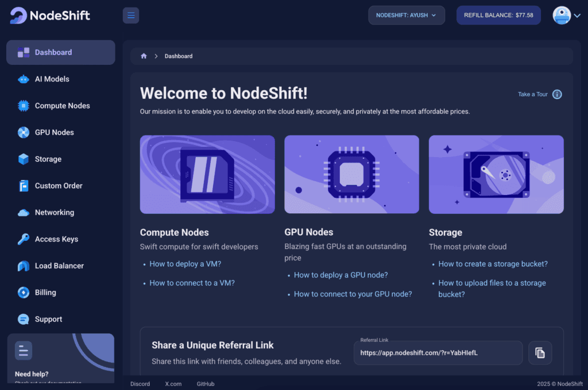Go to Compute Nodes in sidebar
Image resolution: width=588 pixels, height=390 pixels.
61,106
